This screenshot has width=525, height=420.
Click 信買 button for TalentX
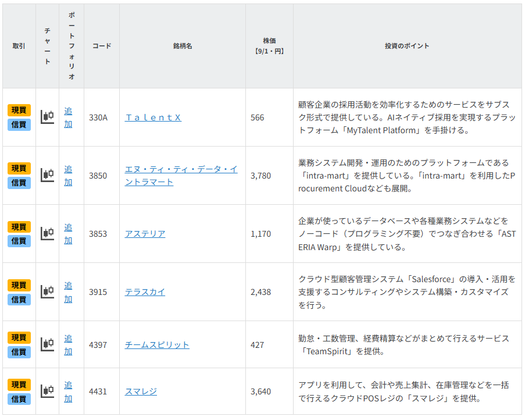click(x=19, y=124)
